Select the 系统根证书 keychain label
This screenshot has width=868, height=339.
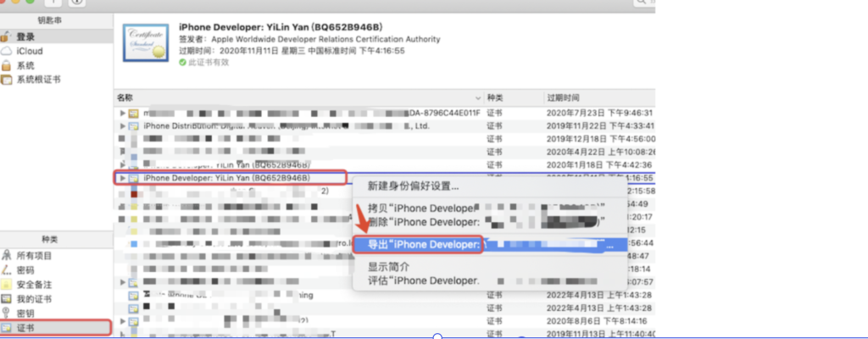(x=38, y=80)
